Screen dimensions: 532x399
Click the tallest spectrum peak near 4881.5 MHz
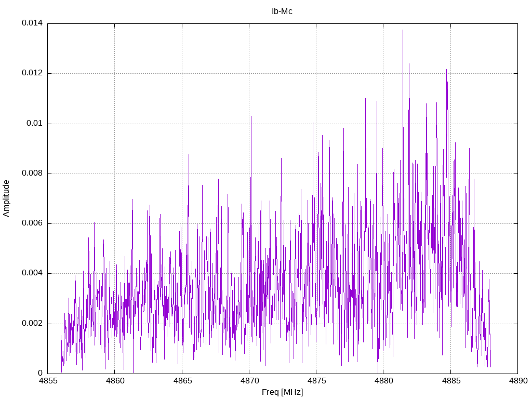403,31
